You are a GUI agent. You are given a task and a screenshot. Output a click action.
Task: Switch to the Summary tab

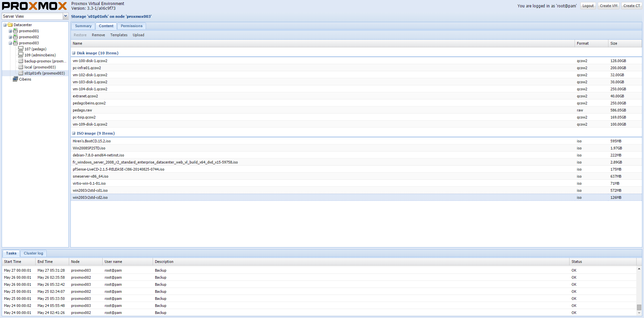(83, 26)
